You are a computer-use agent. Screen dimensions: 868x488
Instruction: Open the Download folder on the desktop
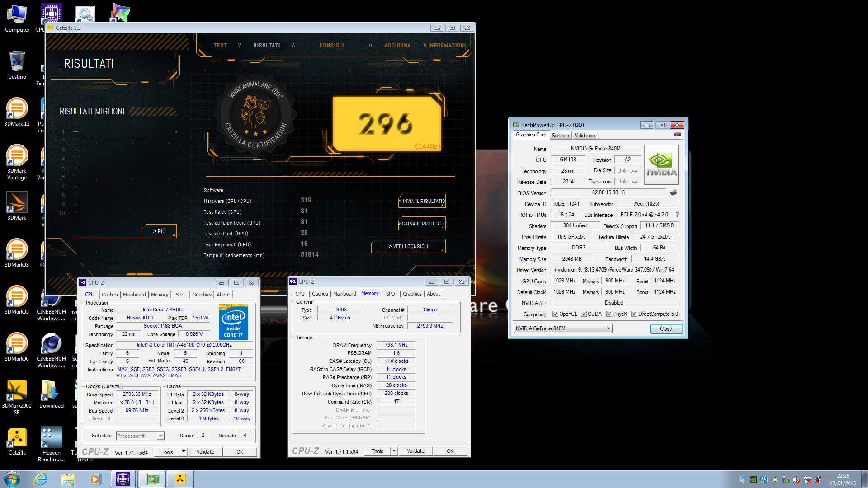[52, 394]
